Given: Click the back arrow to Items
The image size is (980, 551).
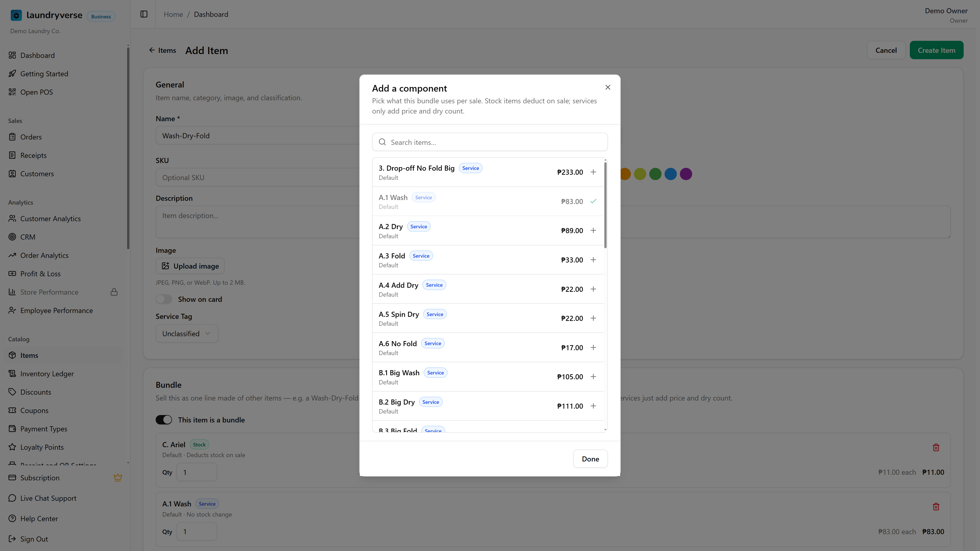Looking at the screenshot, I should coord(152,50).
